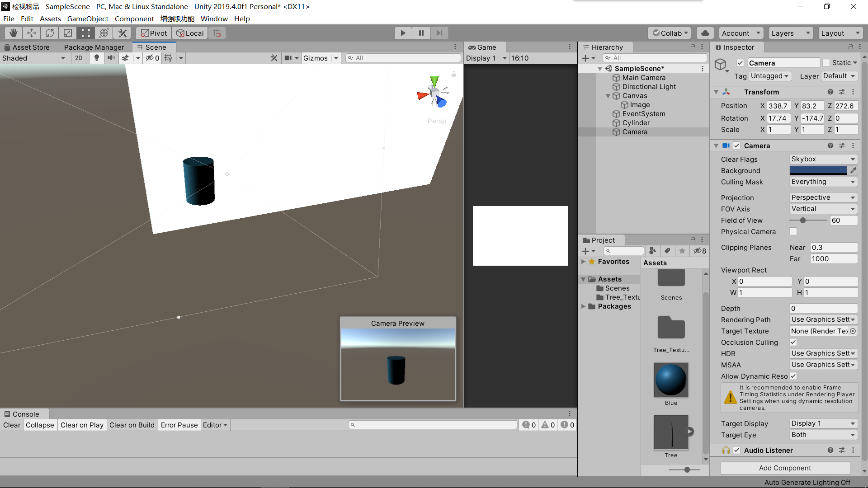Select the Rotate tool
Image resolution: width=868 pixels, height=488 pixels.
[49, 33]
